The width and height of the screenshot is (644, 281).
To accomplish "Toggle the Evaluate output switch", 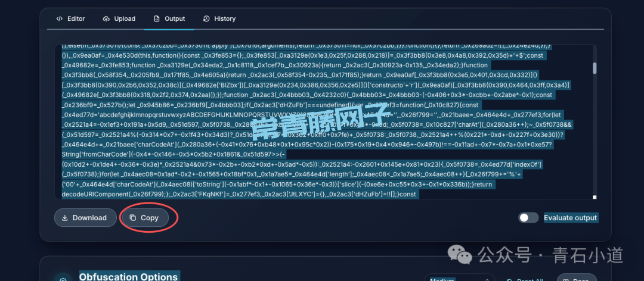I will pyautogui.click(x=528, y=218).
